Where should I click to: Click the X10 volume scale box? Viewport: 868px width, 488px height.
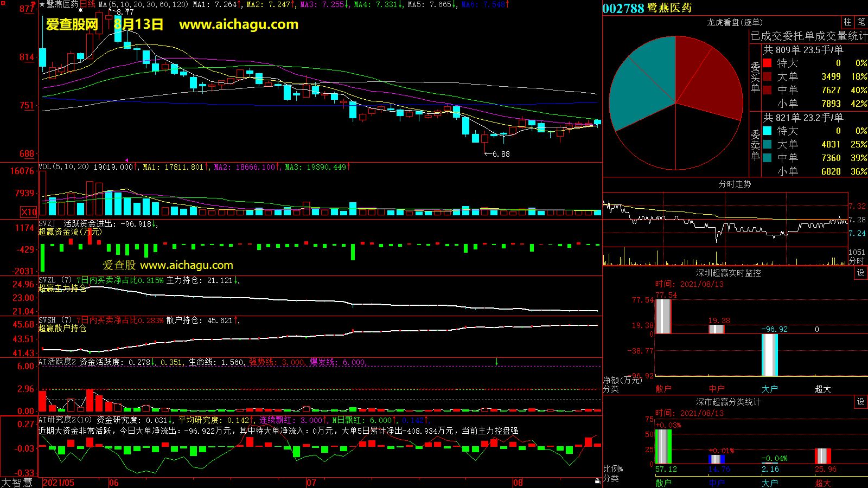tap(29, 212)
